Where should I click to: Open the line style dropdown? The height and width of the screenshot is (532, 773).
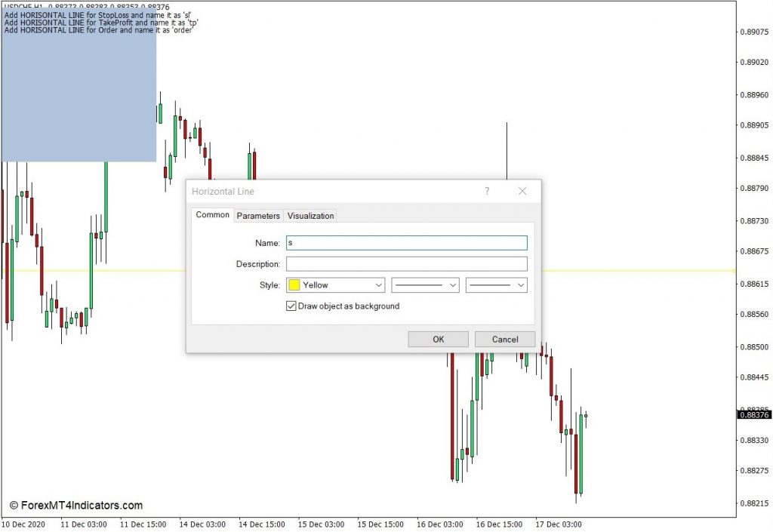[x=426, y=285]
